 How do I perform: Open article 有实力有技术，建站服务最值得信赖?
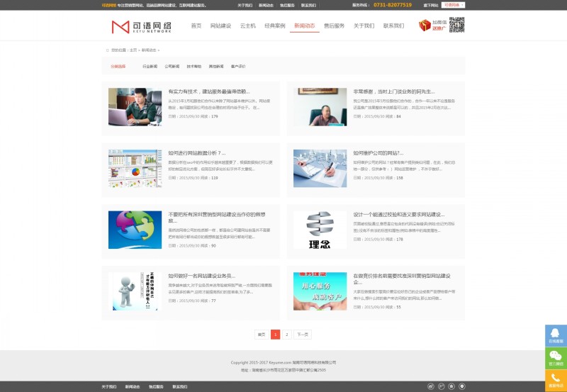209,92
